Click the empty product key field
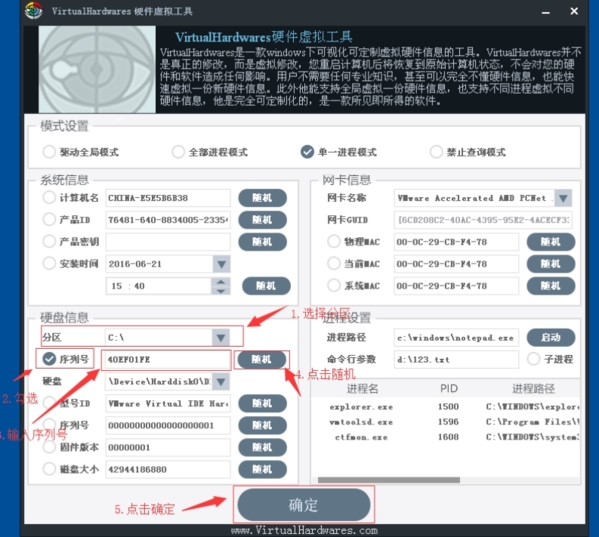This screenshot has width=599, height=537. coord(168,241)
